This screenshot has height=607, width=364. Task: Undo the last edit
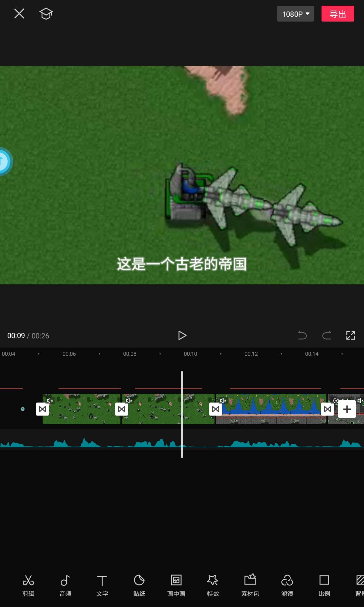click(302, 335)
